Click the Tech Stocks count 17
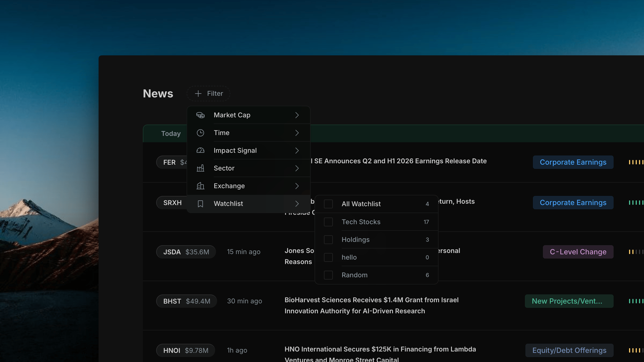The width and height of the screenshot is (644, 362). tap(426, 222)
